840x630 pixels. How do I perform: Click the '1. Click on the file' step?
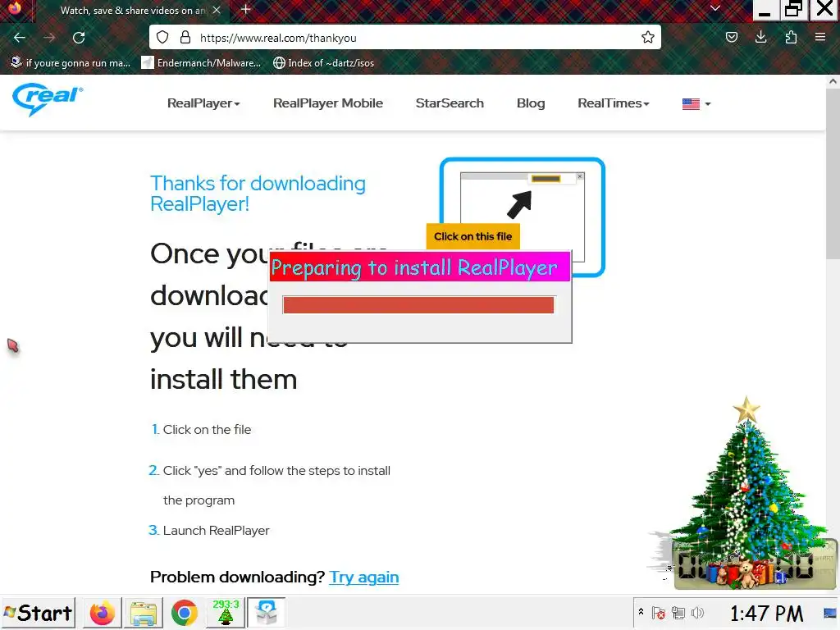[202, 429]
